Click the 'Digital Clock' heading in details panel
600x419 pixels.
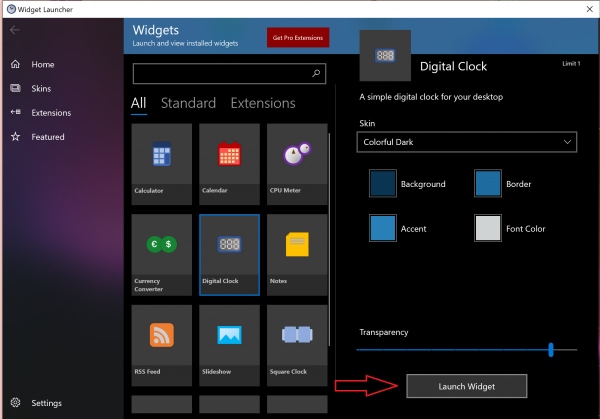pyautogui.click(x=453, y=66)
